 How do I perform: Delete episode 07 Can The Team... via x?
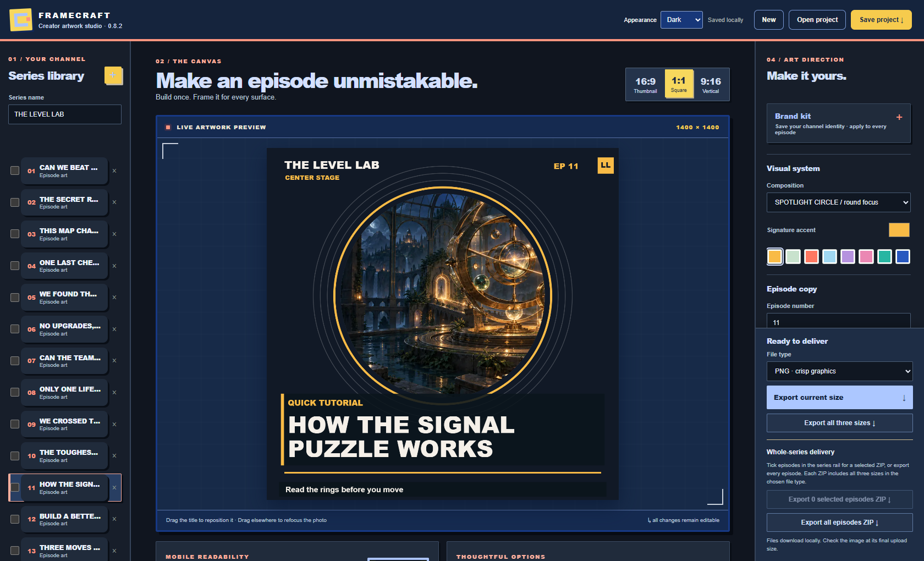coord(114,361)
